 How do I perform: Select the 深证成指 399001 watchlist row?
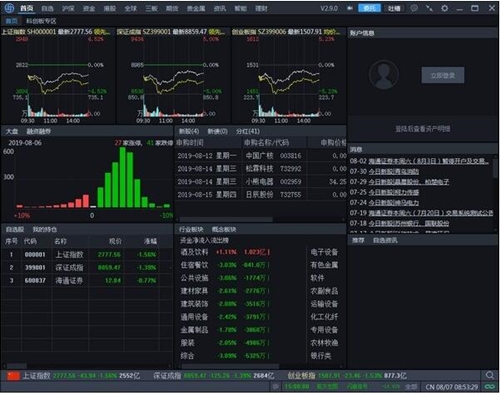(87, 268)
